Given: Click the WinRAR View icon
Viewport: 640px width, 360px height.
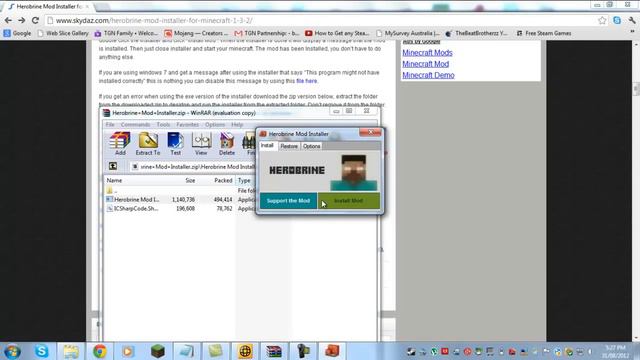Looking at the screenshot, I should pyautogui.click(x=201, y=143).
